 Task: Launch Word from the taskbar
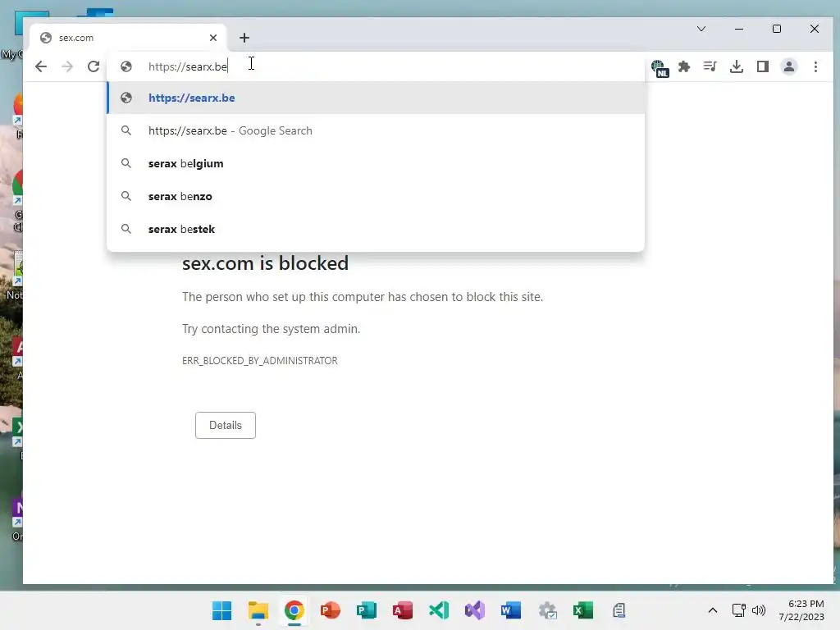(510, 610)
